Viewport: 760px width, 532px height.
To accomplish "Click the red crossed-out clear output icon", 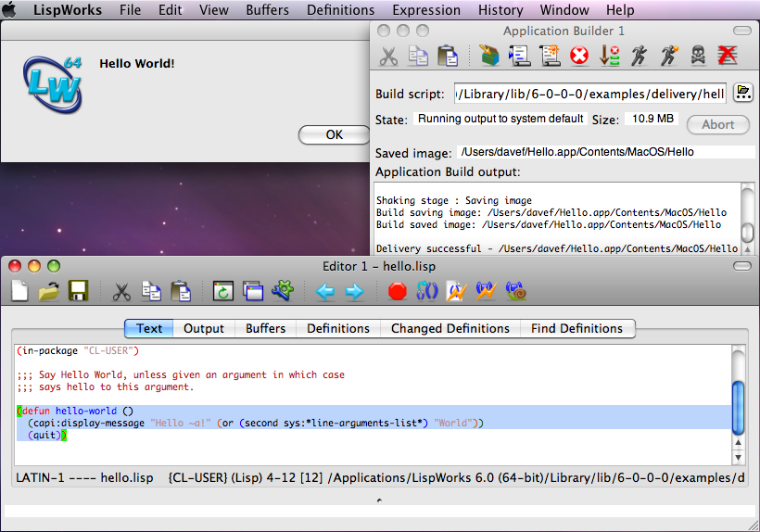I will click(x=728, y=56).
